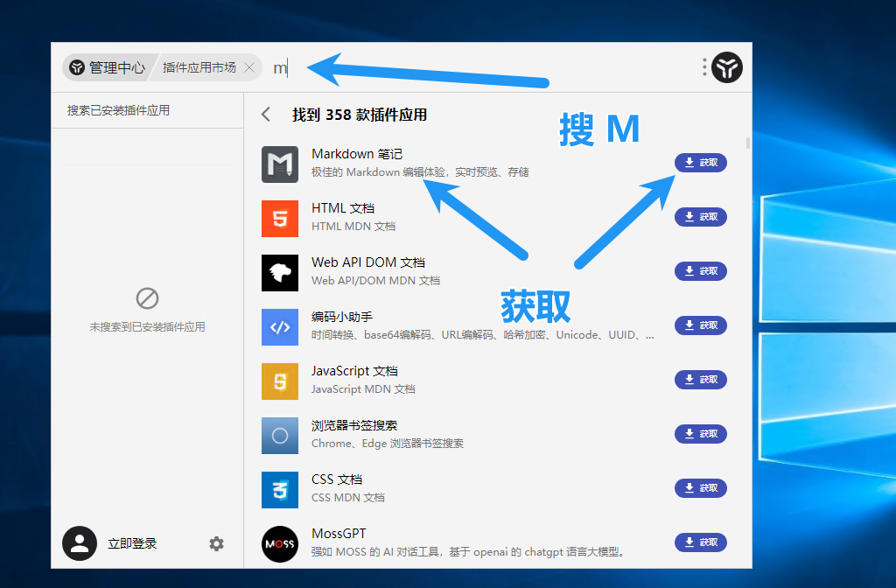Image resolution: width=896 pixels, height=588 pixels.
Task: Open the three-dot more options menu
Action: pos(704,67)
